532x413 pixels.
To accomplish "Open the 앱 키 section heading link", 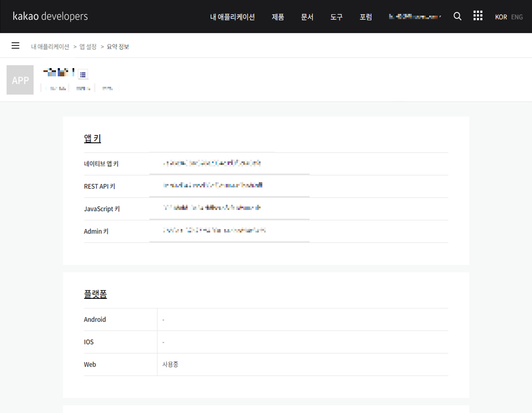I will coord(93,138).
